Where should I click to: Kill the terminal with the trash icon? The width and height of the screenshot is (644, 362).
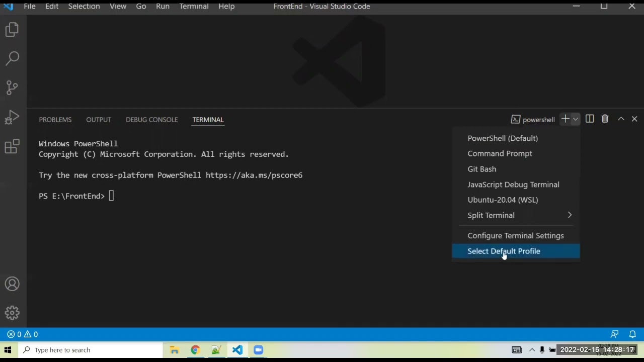(x=605, y=119)
